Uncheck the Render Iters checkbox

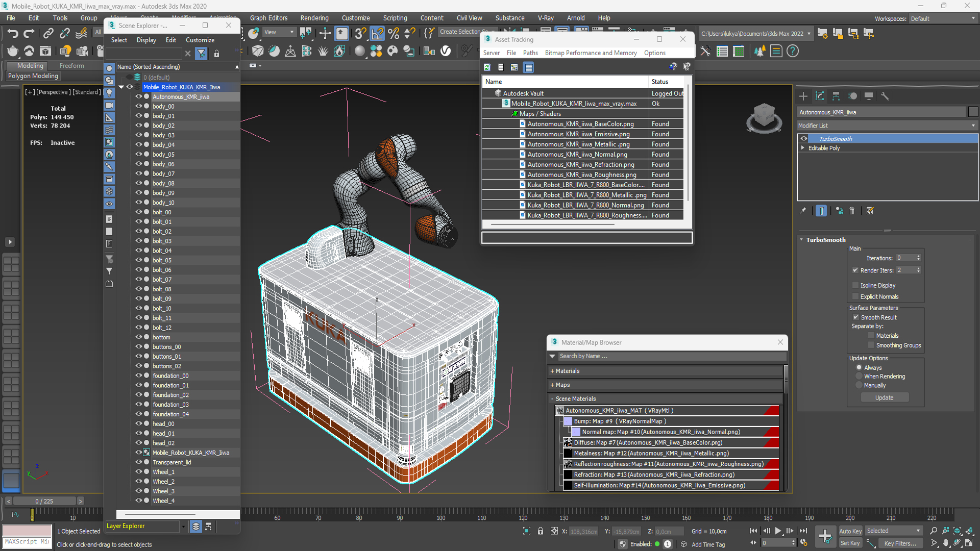pos(855,270)
